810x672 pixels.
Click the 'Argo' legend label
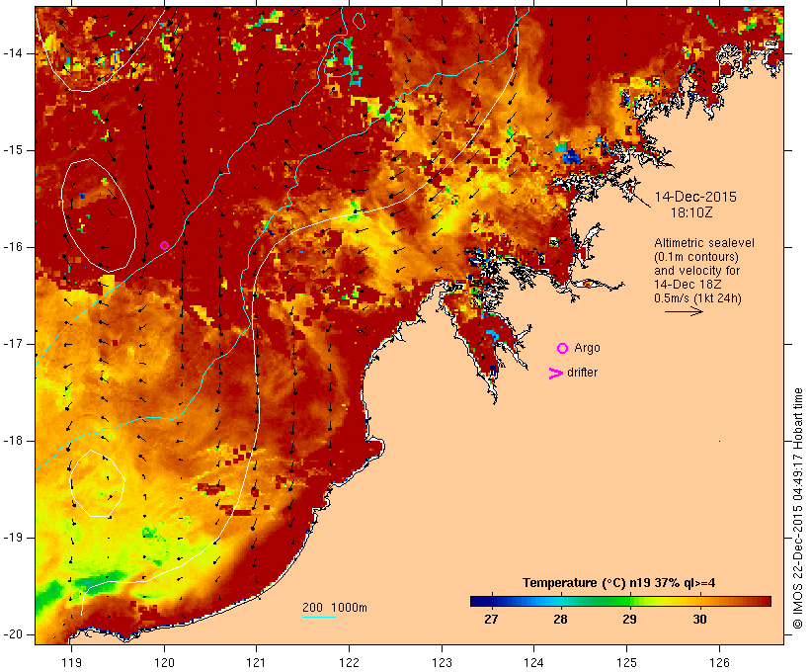pyautogui.click(x=588, y=348)
